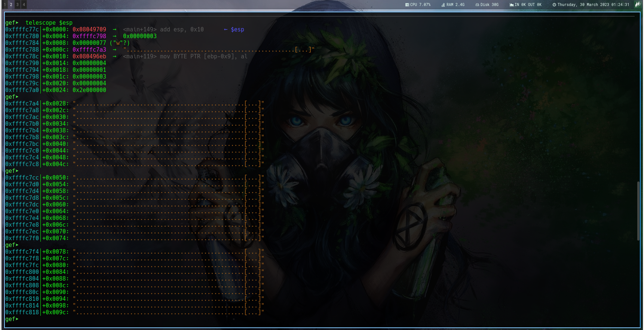Image resolution: width=644 pixels, height=330 pixels.
Task: Click the stack address 0xffffc7f4
Action: pos(22,252)
